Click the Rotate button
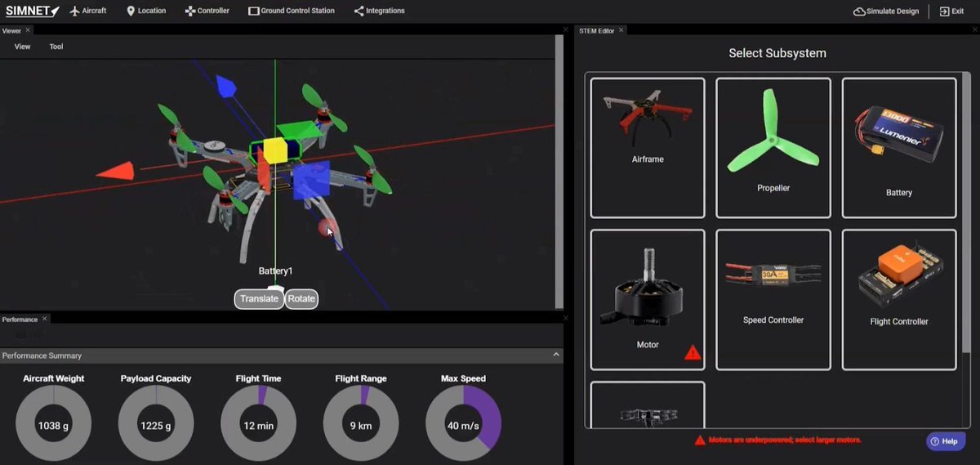Viewport: 980px width, 465px height. 301,299
